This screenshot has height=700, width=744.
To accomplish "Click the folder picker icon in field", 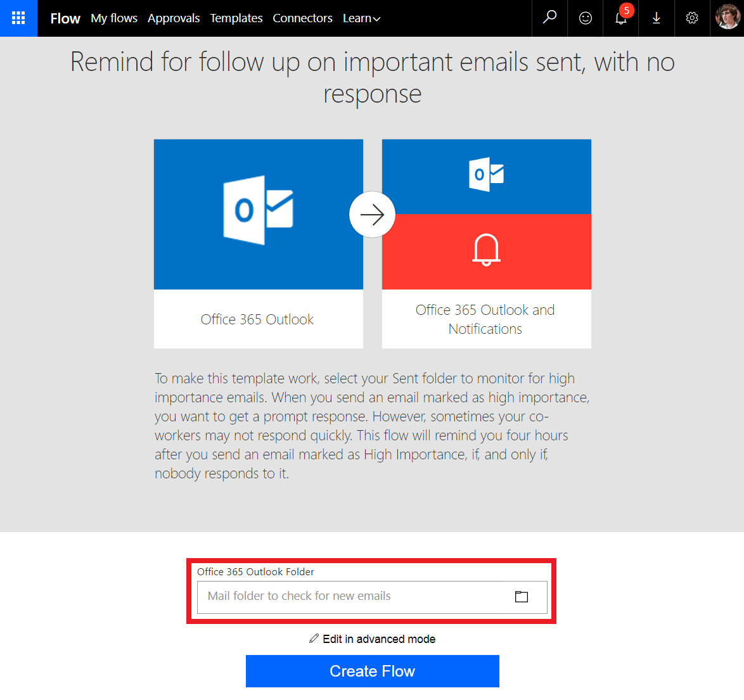I will click(x=522, y=597).
